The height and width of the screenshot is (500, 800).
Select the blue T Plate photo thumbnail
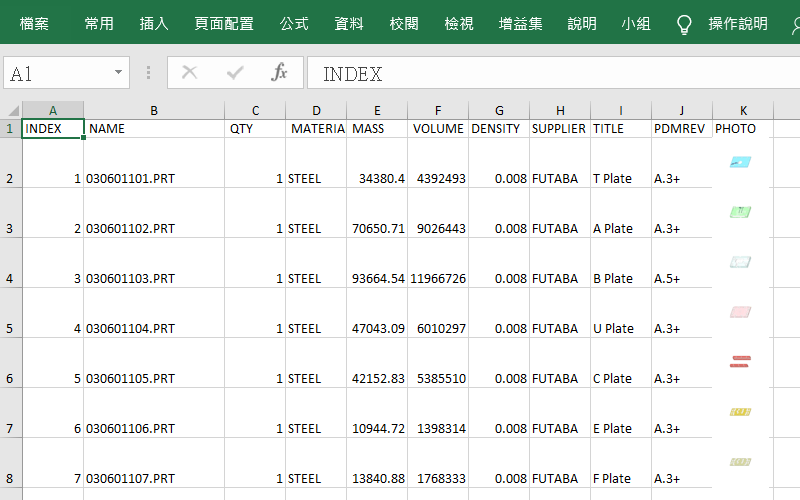click(x=741, y=161)
